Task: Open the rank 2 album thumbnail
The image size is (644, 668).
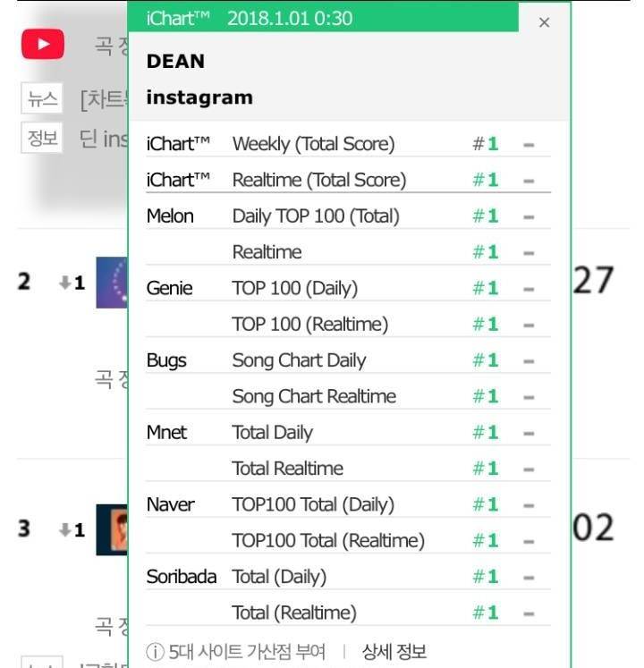Action: tap(112, 283)
